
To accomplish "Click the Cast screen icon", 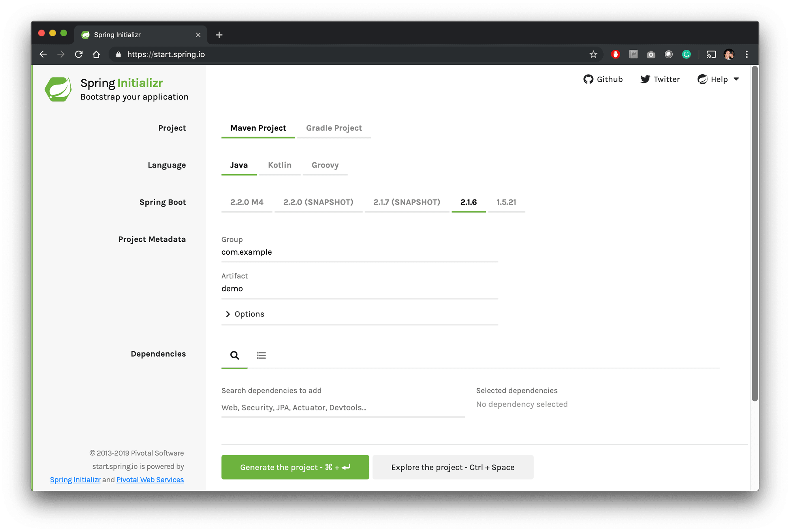I will pyautogui.click(x=711, y=55).
